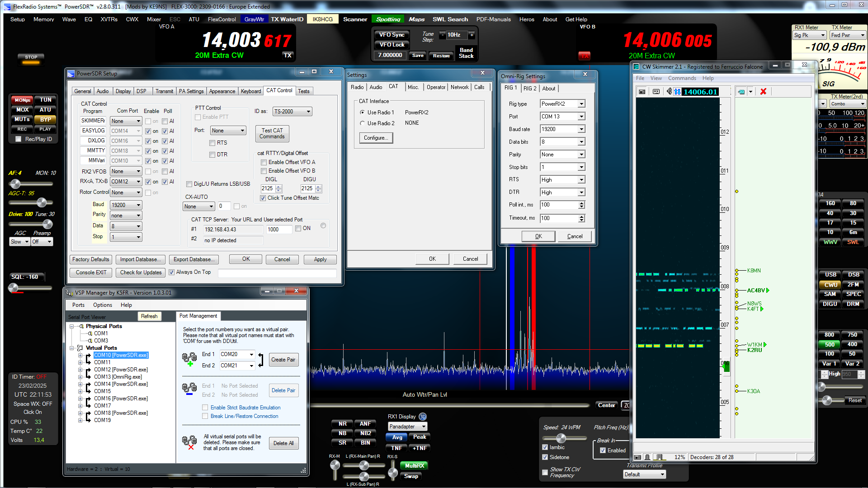
Task: Click the delete all ports icon in VSP Manager
Action: [x=189, y=443]
